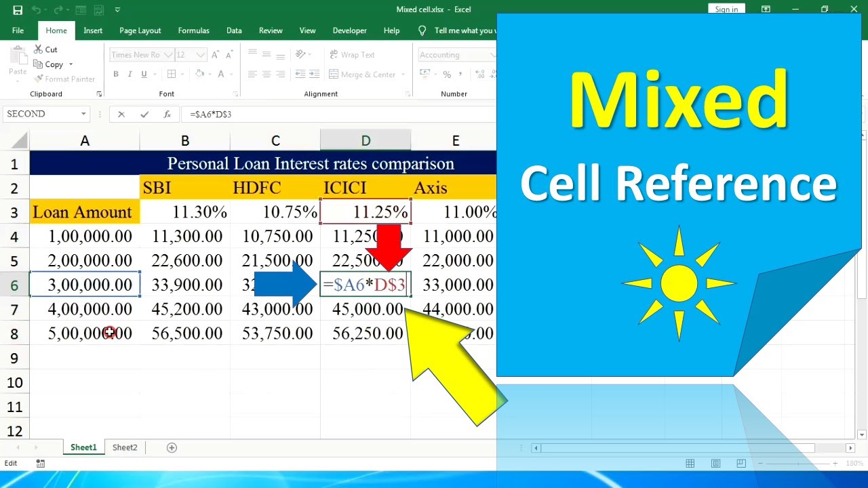Click Increase Font Size icon
Image resolution: width=868 pixels, height=488 pixels.
click(215, 55)
